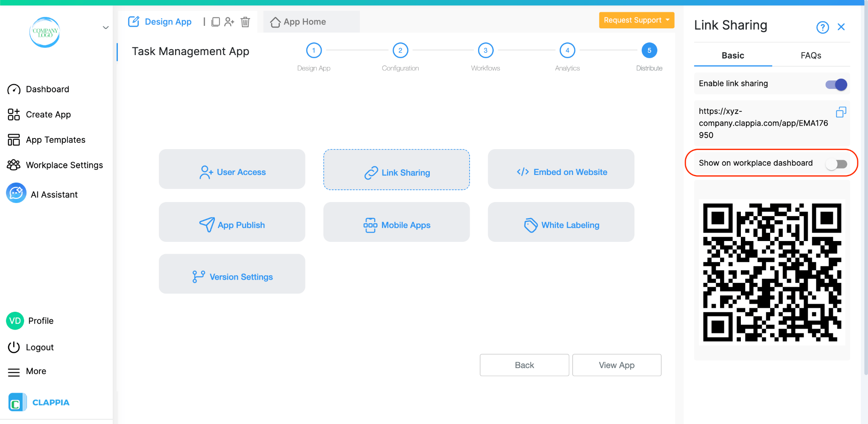Click the Dashboard gauge icon
Image resolution: width=868 pixels, height=424 pixels.
(x=14, y=89)
